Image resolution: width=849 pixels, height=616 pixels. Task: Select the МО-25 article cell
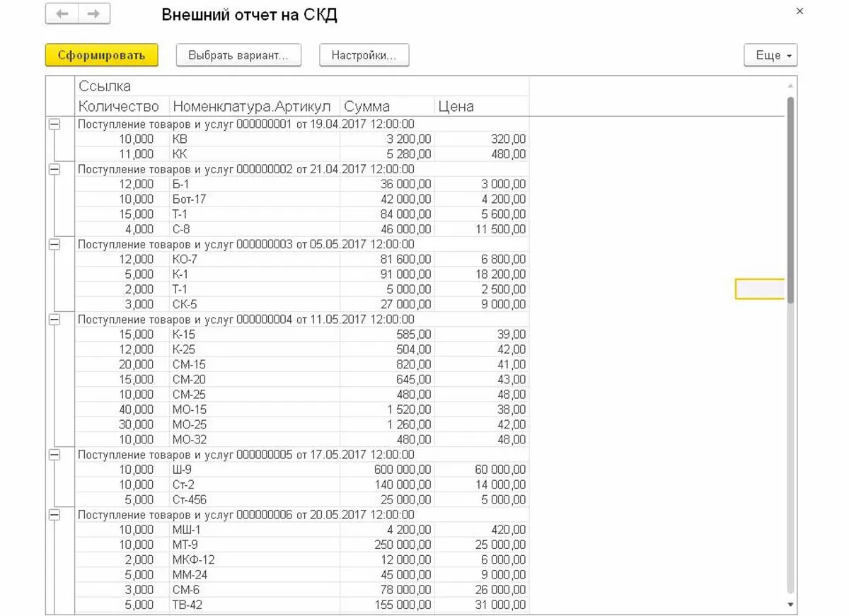(255, 424)
